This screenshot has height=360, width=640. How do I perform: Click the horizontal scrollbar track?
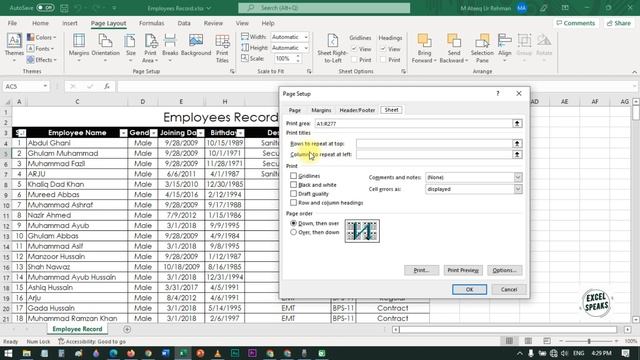coord(508,329)
